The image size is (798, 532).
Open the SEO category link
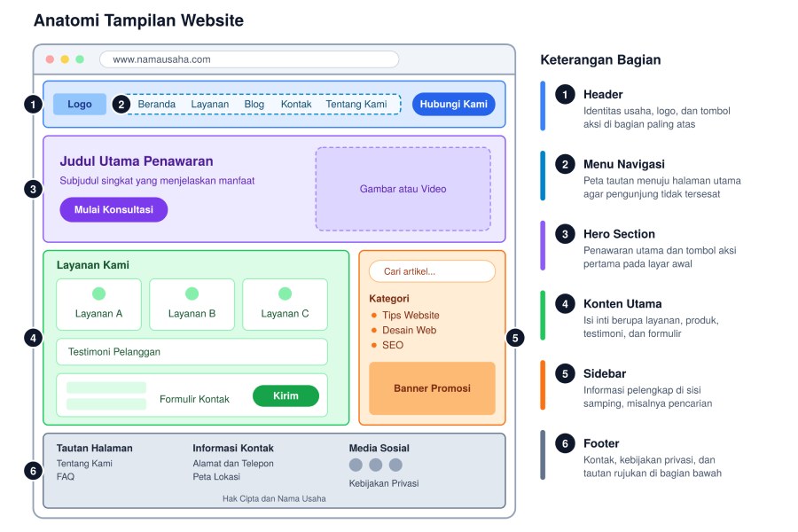[393, 345]
